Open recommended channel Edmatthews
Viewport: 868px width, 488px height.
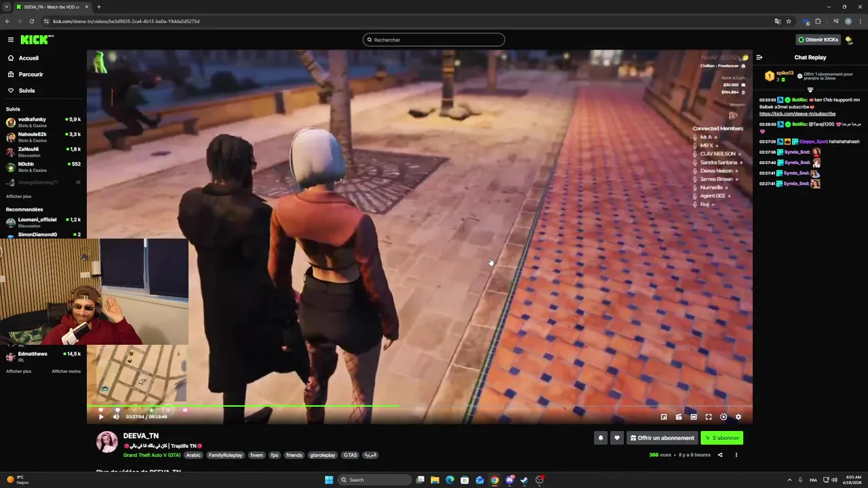[x=43, y=357]
